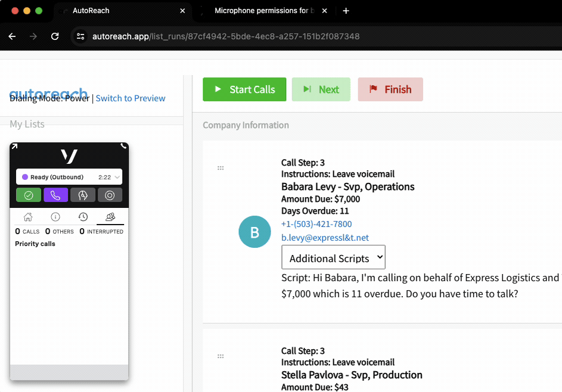Click the browser back arrow
Image resolution: width=562 pixels, height=392 pixels.
[12, 36]
